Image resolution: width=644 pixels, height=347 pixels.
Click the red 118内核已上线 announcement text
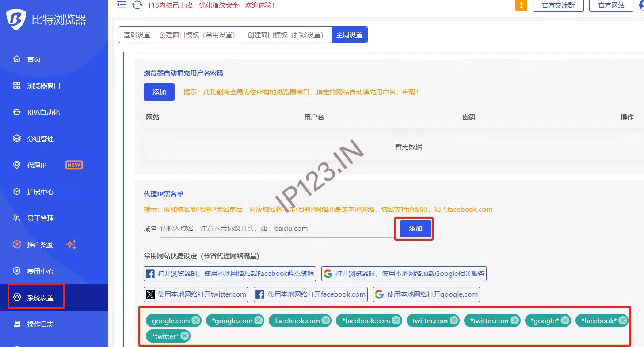[x=211, y=5]
